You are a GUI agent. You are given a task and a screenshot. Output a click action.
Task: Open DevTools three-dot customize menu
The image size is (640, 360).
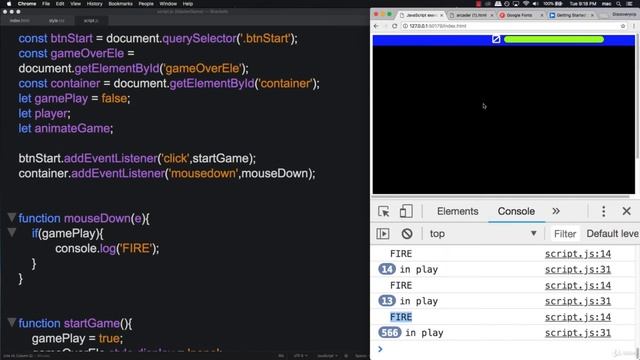[x=604, y=211]
